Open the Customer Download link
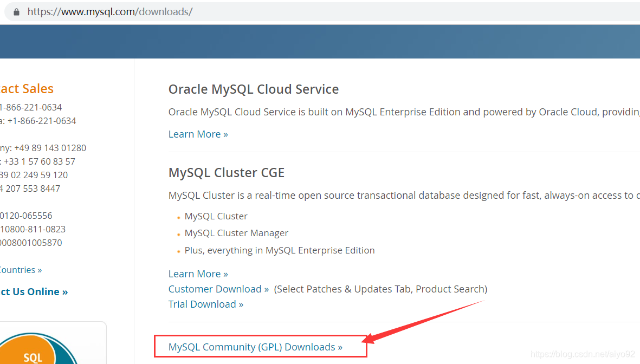Screen dimensions: 640x364 [218, 289]
